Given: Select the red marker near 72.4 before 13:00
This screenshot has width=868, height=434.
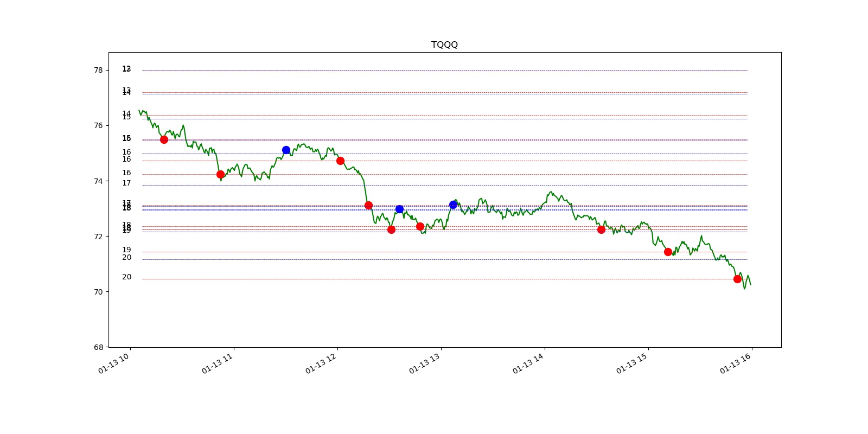Looking at the screenshot, I should 420,226.
